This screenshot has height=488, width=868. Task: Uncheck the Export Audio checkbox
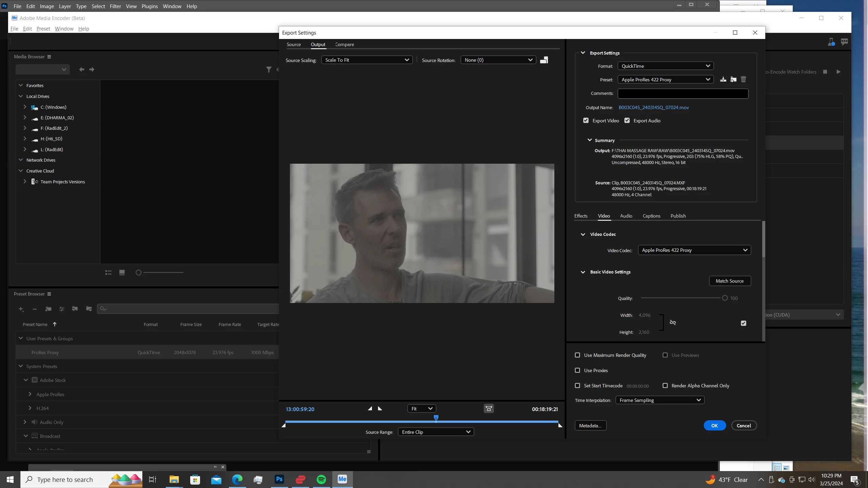coord(627,121)
